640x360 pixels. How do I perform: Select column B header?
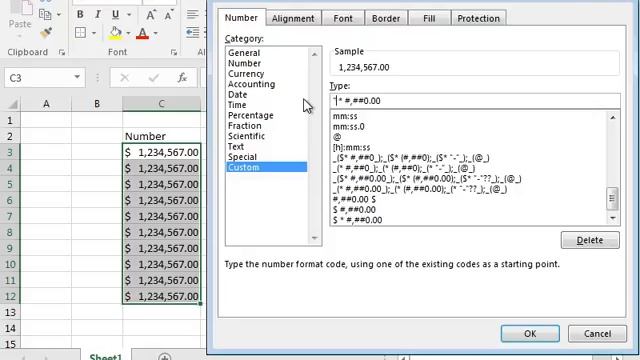(x=97, y=104)
